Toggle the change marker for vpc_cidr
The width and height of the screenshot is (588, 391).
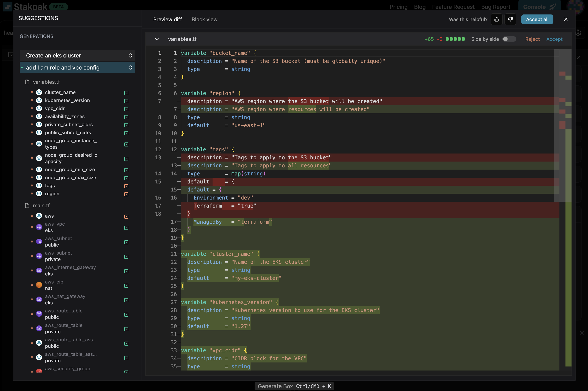pyautogui.click(x=126, y=109)
